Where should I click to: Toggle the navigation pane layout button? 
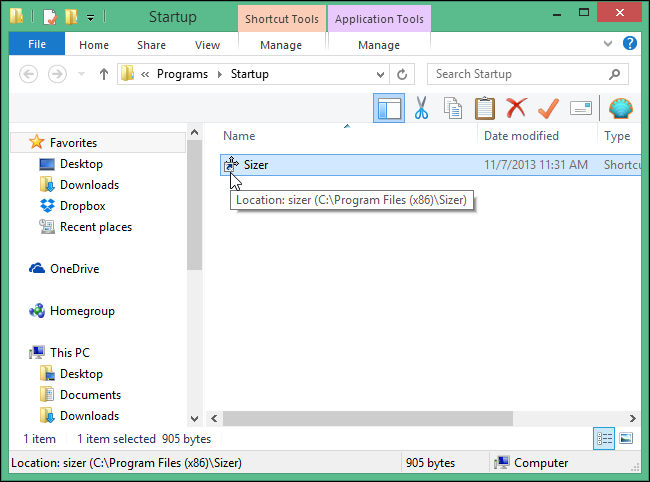(x=388, y=108)
